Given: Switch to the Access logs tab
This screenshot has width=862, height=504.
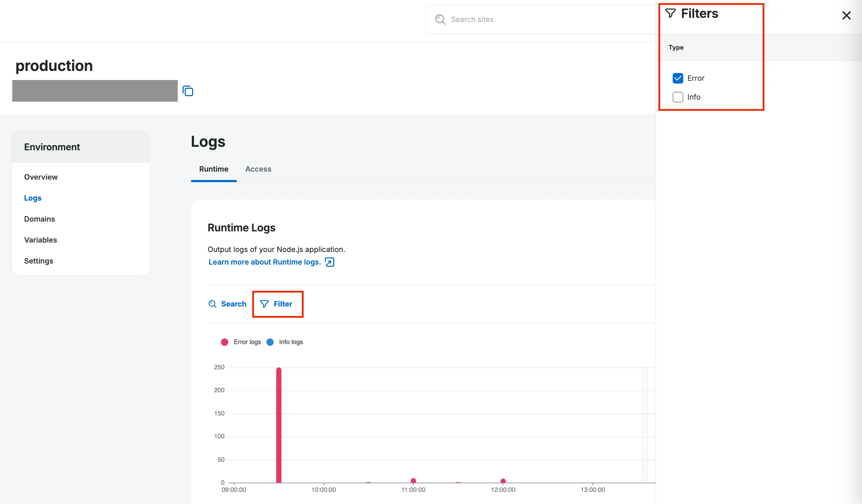Looking at the screenshot, I should point(258,169).
